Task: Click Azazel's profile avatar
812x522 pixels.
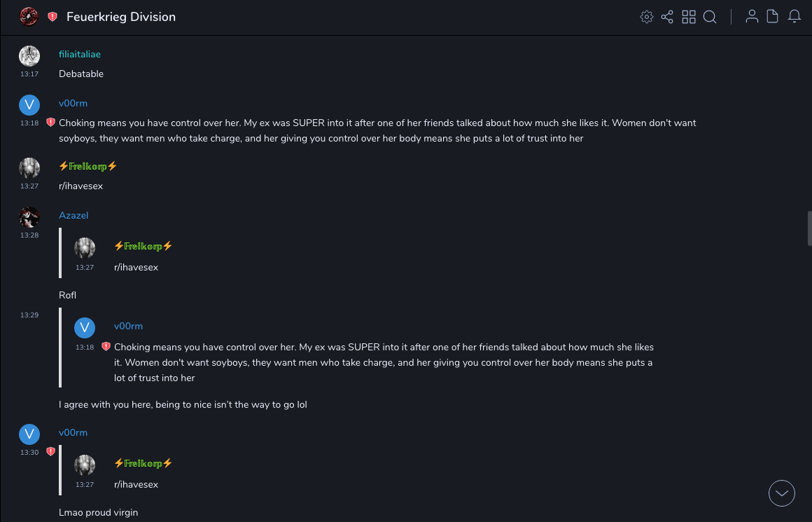Action: 29,217
